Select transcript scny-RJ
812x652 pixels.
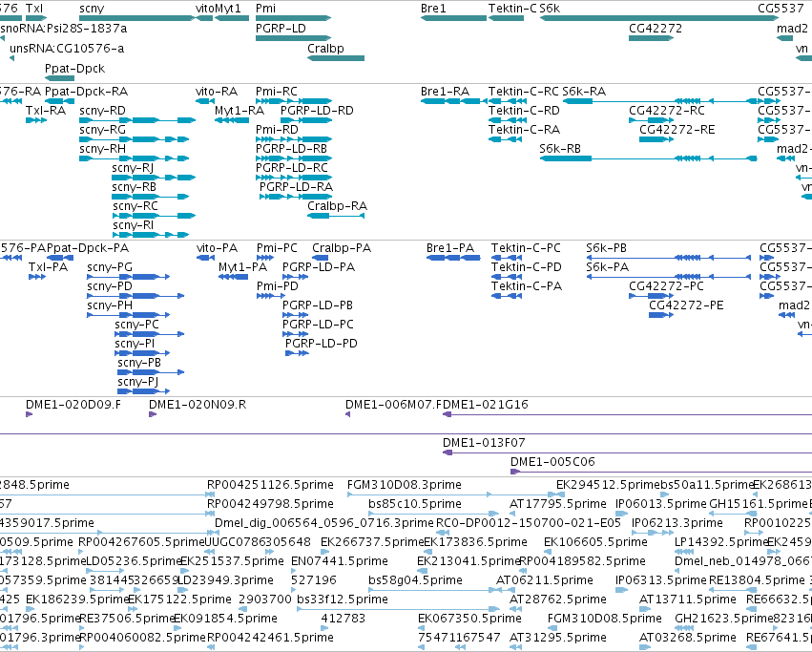(x=154, y=178)
